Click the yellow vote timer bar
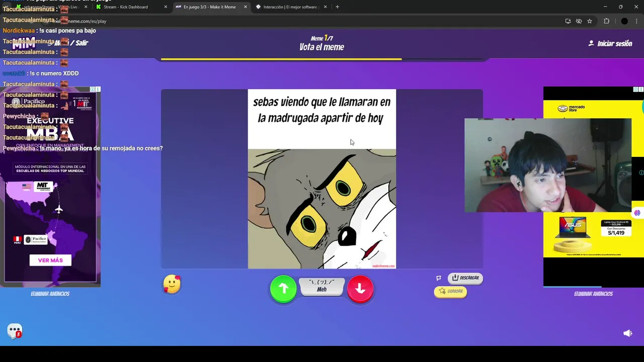This screenshot has width=644, height=362. click(x=281, y=59)
